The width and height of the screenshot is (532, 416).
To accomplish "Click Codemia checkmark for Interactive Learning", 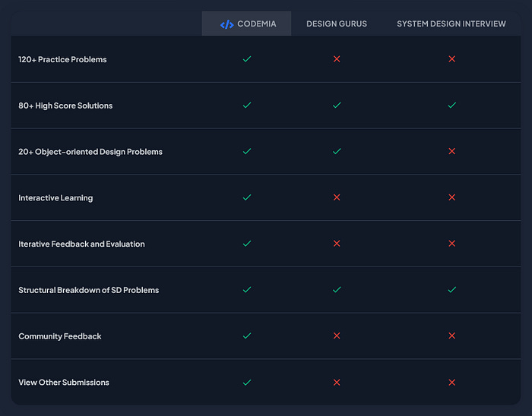I will click(x=247, y=197).
